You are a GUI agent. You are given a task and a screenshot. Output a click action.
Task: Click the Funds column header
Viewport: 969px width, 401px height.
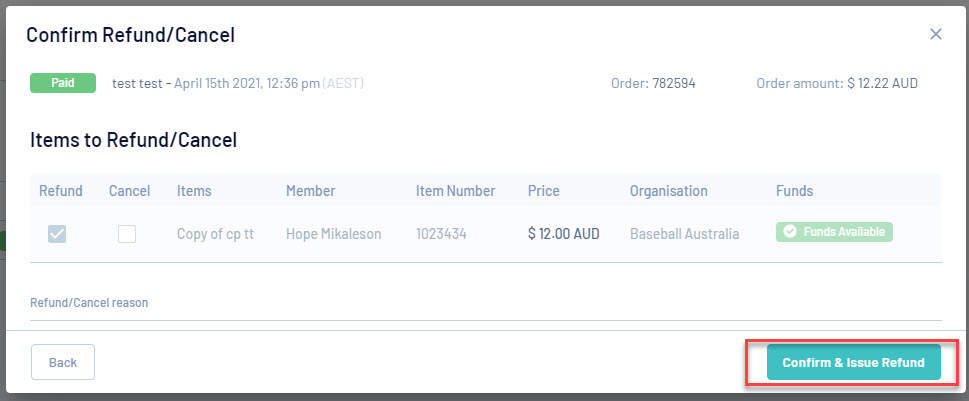click(794, 191)
